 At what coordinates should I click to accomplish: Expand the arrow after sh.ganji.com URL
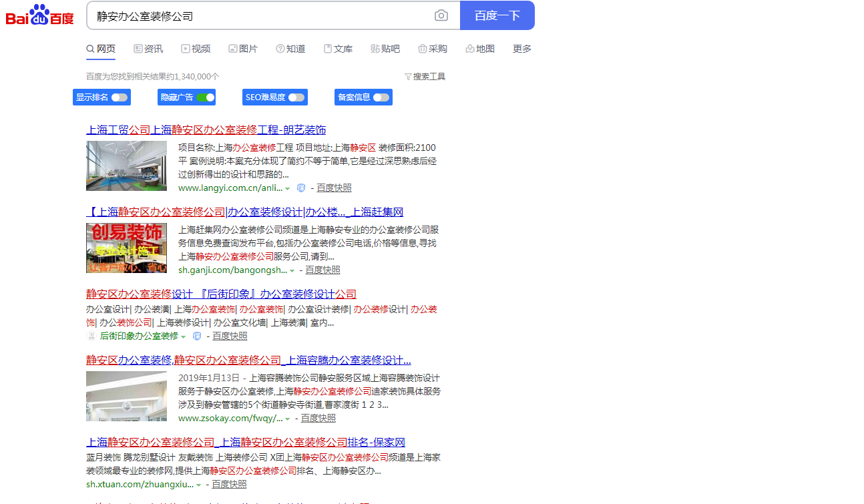click(x=292, y=271)
